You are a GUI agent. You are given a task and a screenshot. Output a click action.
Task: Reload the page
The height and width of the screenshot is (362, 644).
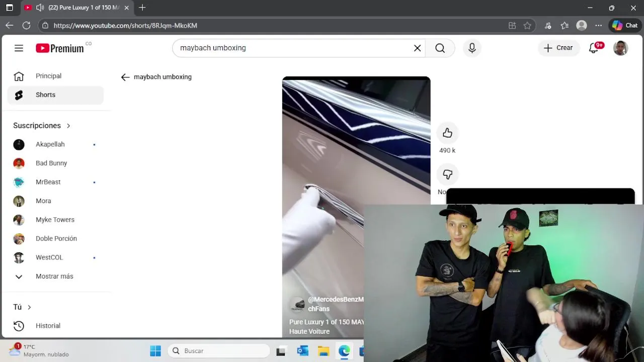(27, 25)
